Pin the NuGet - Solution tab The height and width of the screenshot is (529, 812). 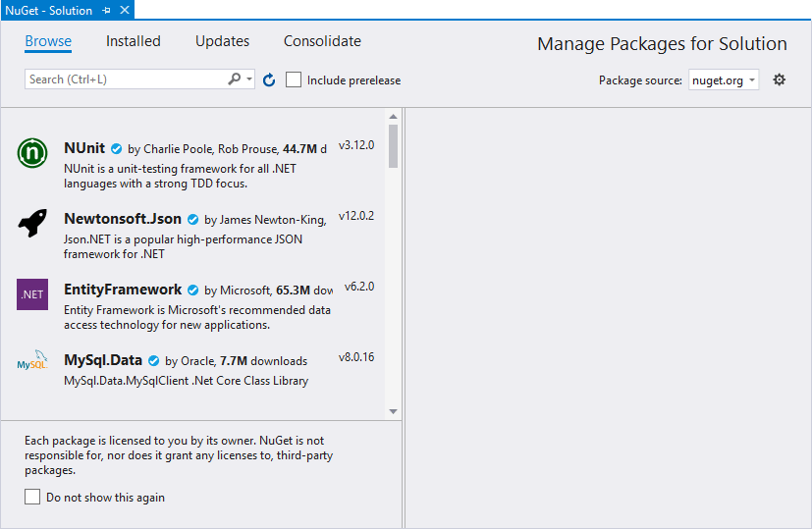pos(106,11)
